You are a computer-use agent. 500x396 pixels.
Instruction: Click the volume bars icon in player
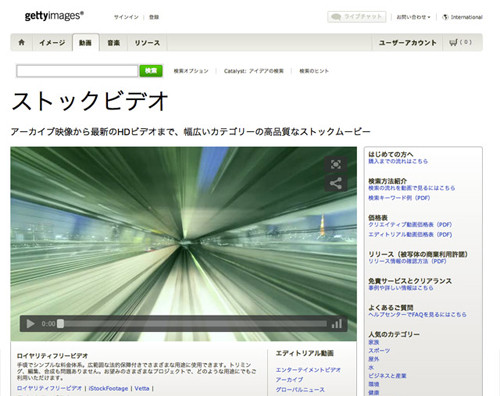coord(337,324)
